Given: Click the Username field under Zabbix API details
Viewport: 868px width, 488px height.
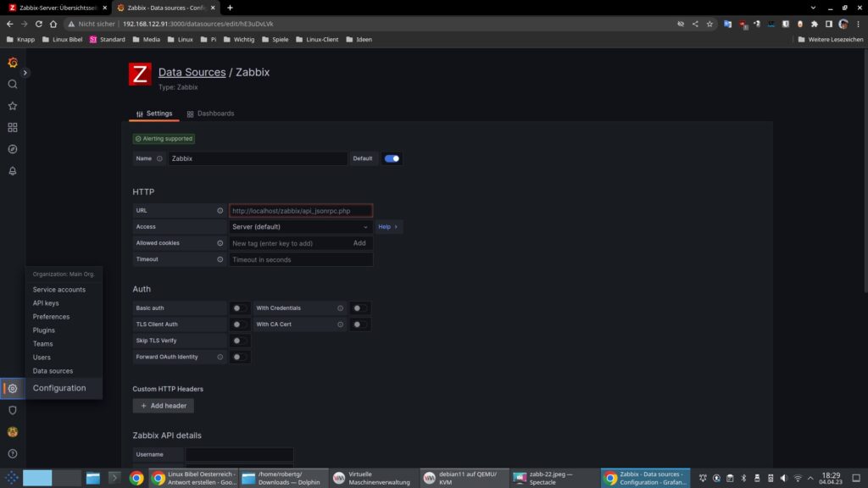Looking at the screenshot, I should point(239,454).
